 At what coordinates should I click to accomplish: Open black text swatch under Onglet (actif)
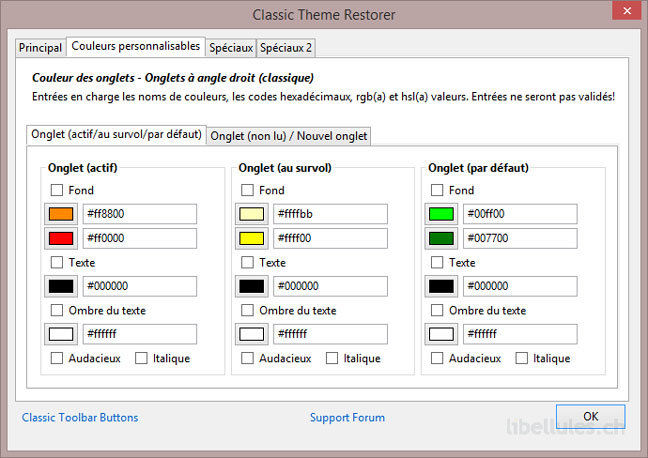point(61,286)
